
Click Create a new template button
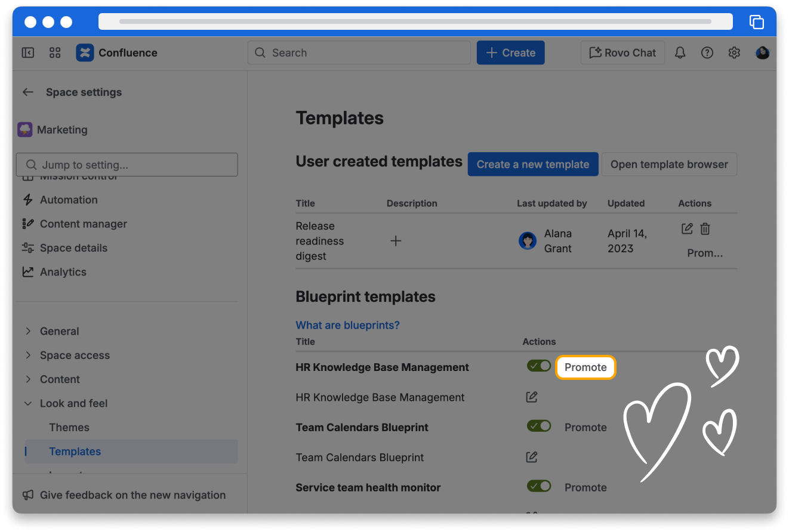click(532, 164)
